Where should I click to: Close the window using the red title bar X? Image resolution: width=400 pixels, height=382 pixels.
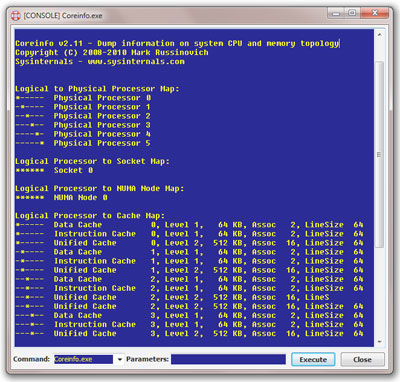374,14
